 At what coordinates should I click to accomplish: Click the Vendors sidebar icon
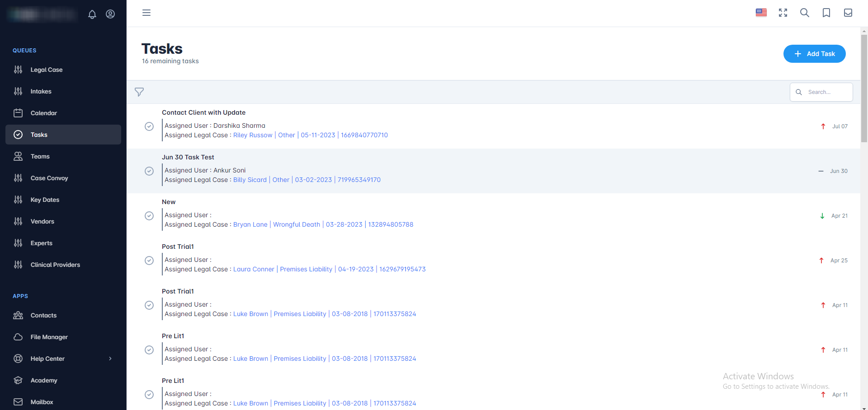[x=18, y=221]
